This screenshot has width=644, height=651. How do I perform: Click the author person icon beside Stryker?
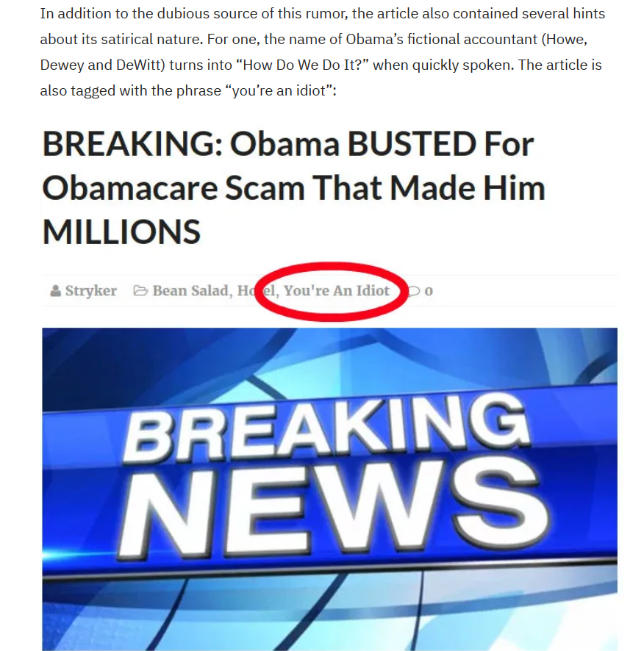pos(55,291)
